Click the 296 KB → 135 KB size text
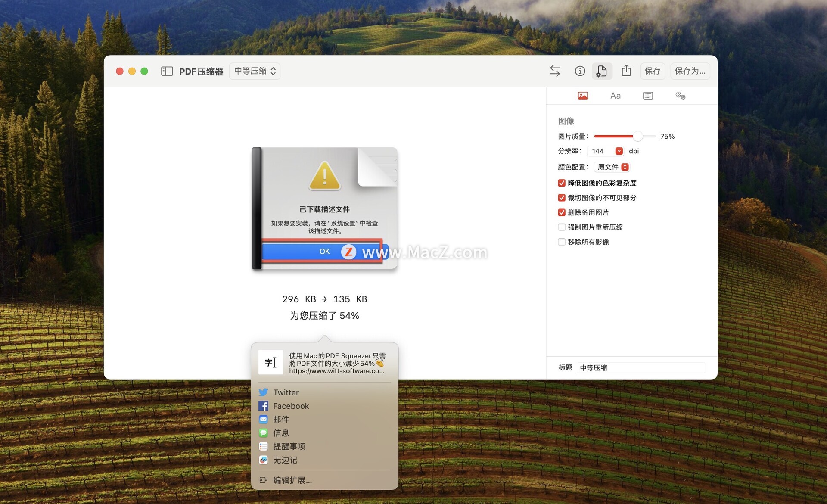 (325, 299)
